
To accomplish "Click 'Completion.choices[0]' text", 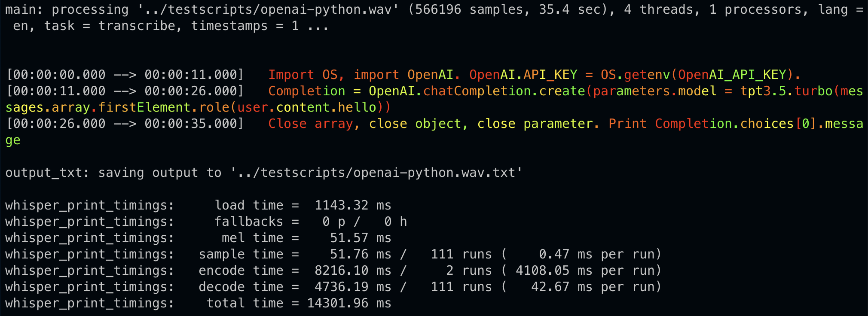I will [735, 124].
